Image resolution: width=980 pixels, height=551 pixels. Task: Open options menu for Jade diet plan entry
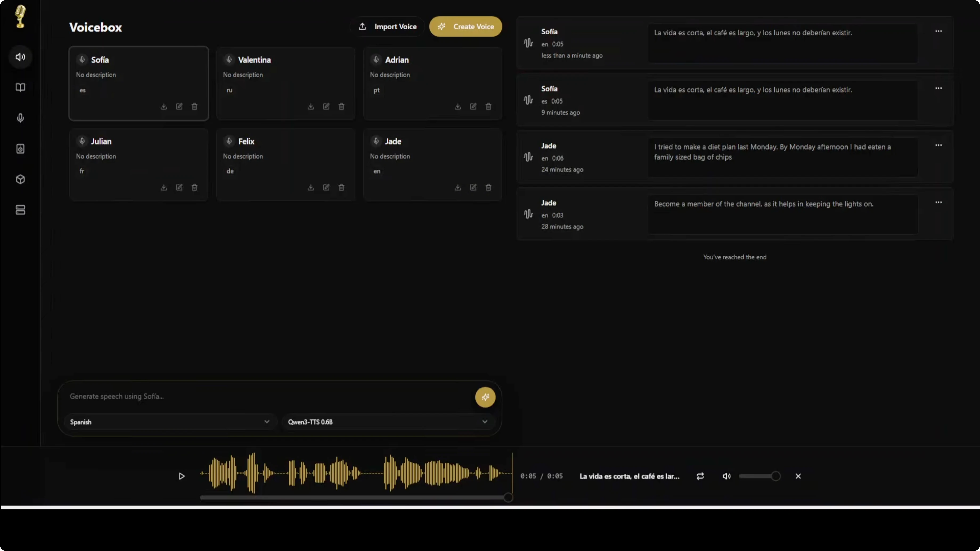coord(938,145)
